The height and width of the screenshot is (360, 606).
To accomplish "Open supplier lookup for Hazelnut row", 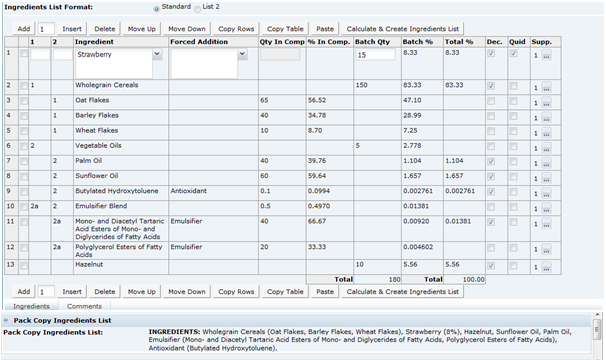I will pos(546,266).
